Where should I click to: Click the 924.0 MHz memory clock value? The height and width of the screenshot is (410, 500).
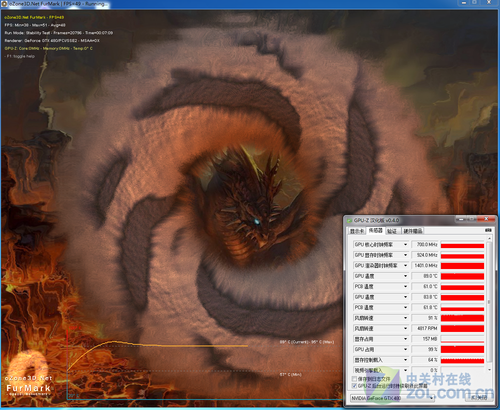[x=425, y=255]
